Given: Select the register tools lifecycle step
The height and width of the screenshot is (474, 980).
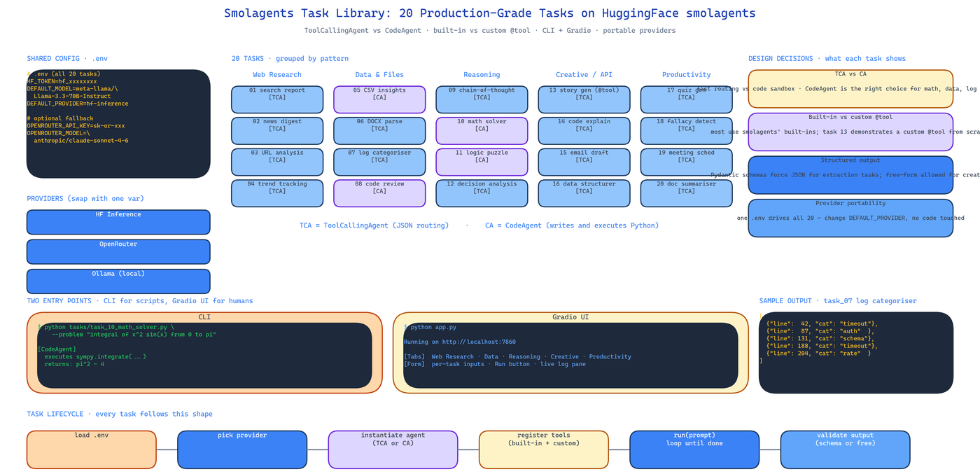Looking at the screenshot, I should pos(544,449).
